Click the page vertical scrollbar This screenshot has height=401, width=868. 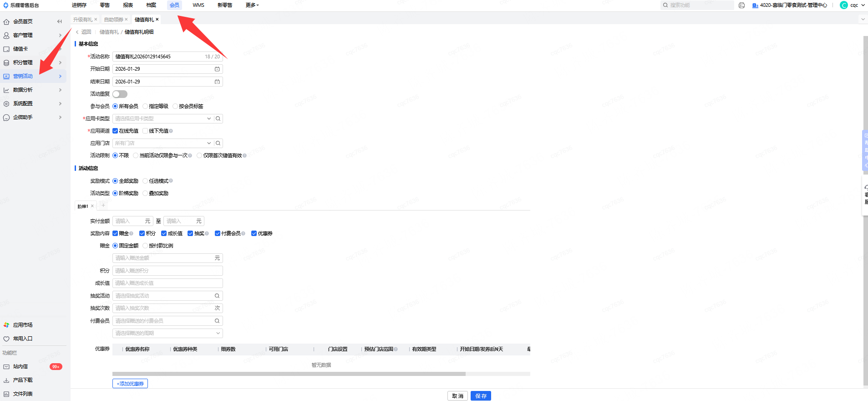tap(866, 210)
